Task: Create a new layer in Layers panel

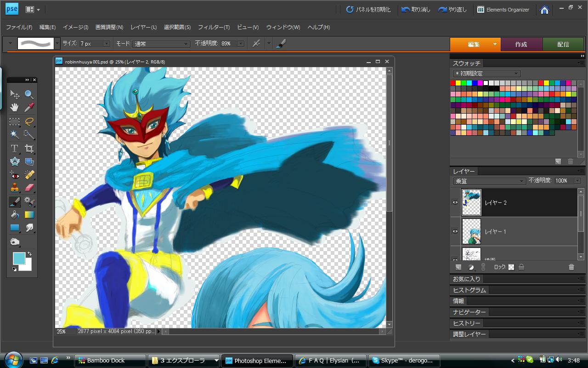Action: pyautogui.click(x=458, y=267)
